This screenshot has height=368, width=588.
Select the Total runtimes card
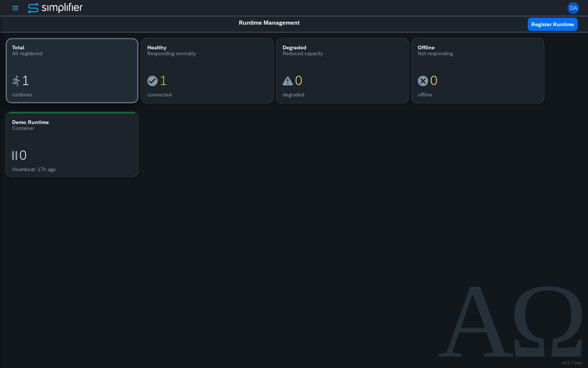(x=72, y=71)
